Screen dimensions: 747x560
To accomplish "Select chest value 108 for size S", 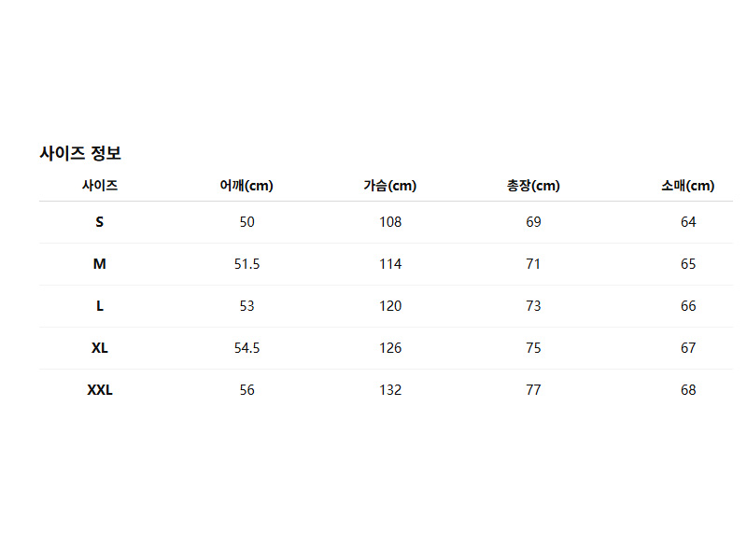I will pyautogui.click(x=390, y=222).
